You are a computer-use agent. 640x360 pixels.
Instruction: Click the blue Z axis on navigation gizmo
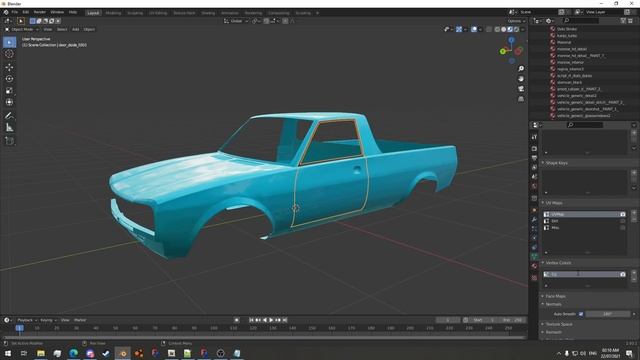point(511,40)
